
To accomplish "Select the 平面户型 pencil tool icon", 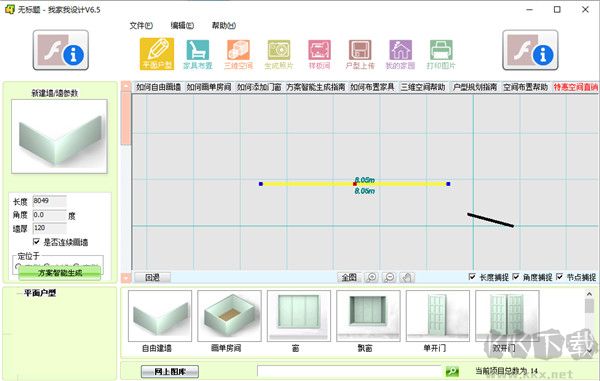I will click(x=157, y=54).
